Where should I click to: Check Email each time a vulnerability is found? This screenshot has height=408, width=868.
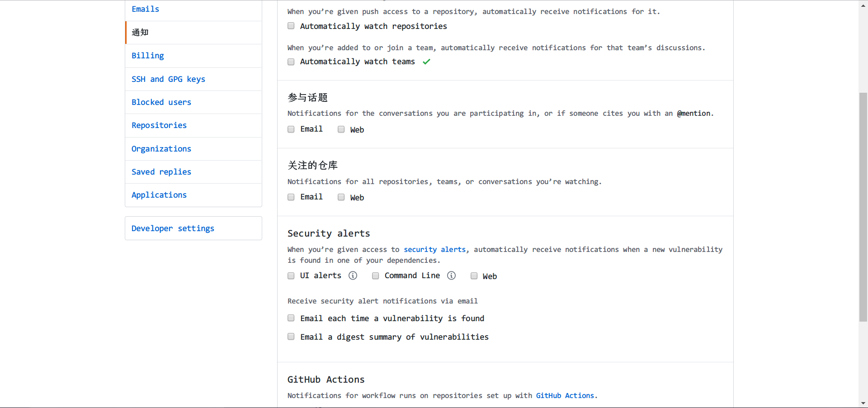tap(291, 318)
